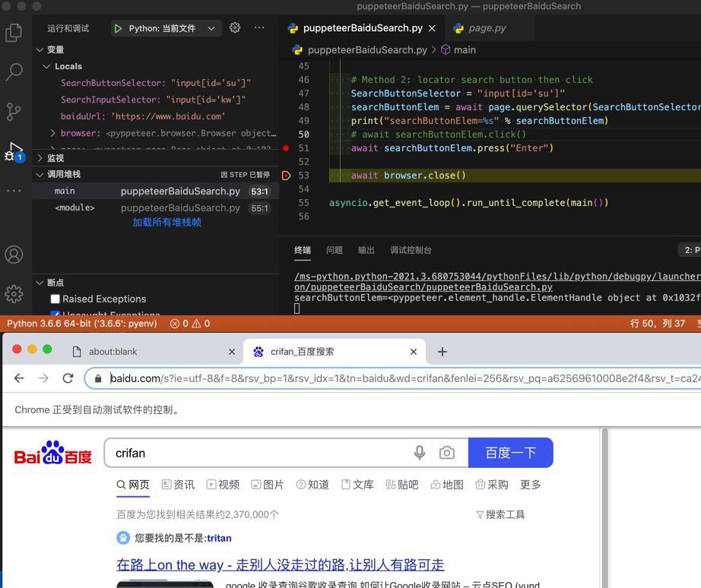Enable the Raised Exceptions breakpoint checkbox
701x588 pixels.
55,299
